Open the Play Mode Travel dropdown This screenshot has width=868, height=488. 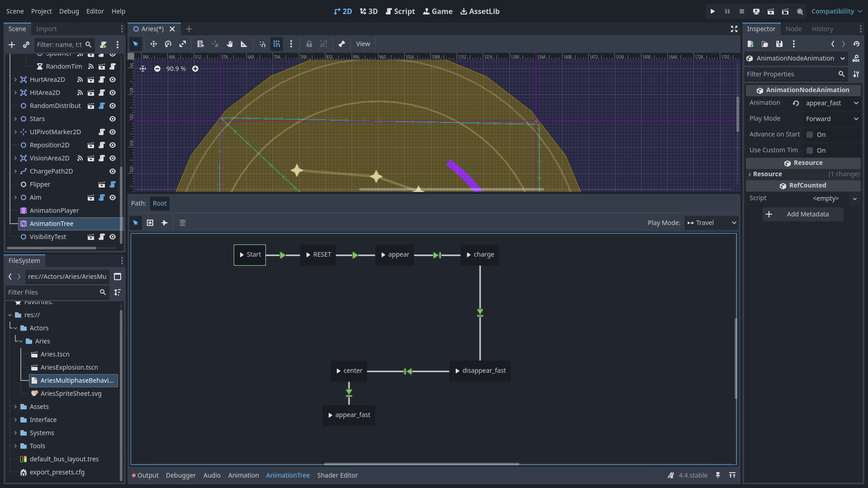712,223
